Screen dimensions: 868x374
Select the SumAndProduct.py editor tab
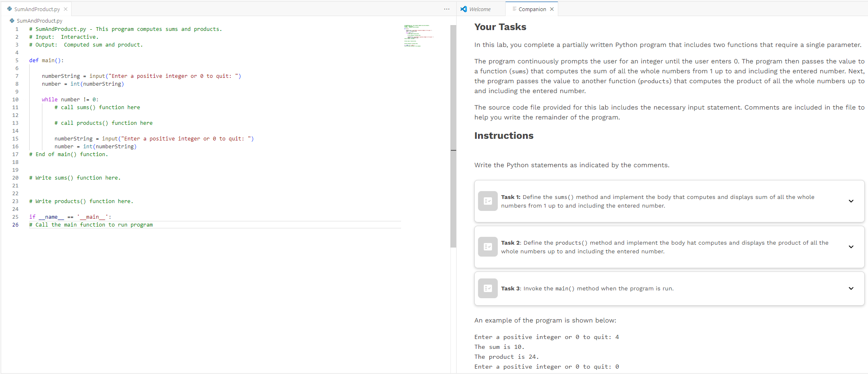37,9
